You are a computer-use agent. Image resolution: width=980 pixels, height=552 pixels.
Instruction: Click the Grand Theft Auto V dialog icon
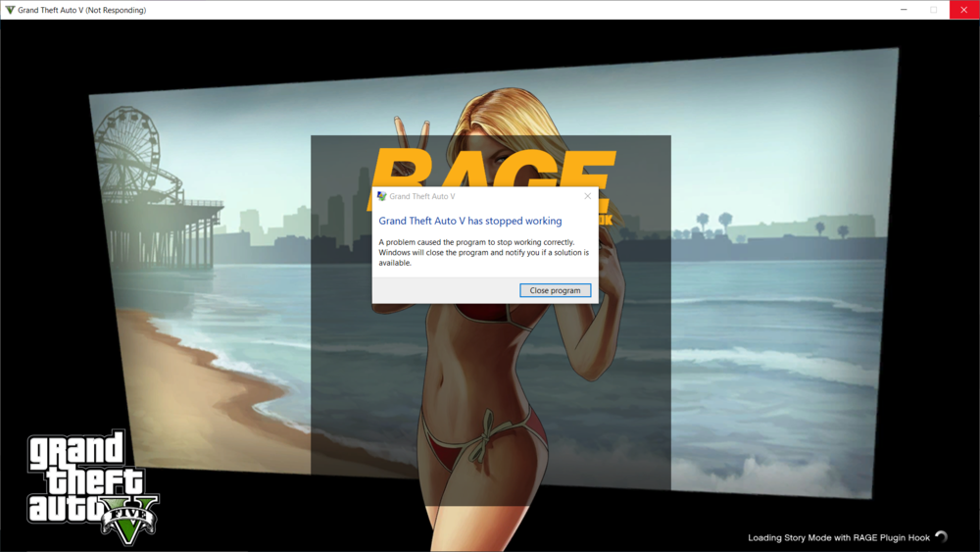(x=382, y=196)
